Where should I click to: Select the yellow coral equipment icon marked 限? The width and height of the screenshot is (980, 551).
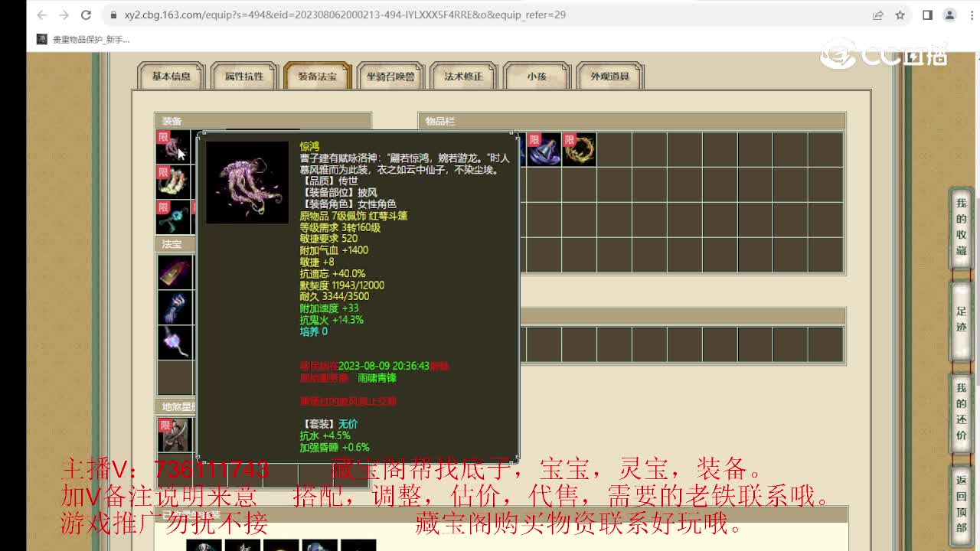coord(174,181)
